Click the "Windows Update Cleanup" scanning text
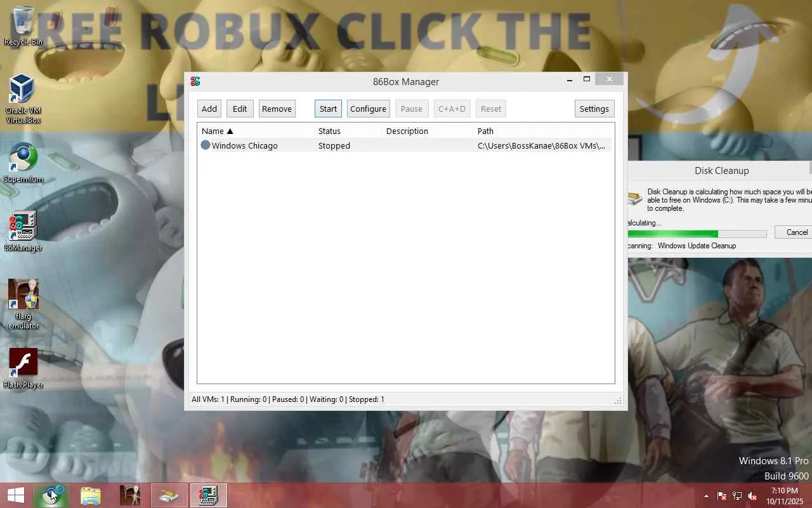The image size is (812, 508). [x=697, y=246]
